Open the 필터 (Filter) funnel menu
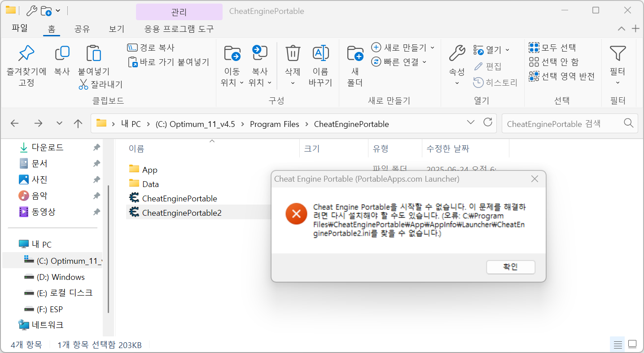The width and height of the screenshot is (644, 353). point(618,65)
